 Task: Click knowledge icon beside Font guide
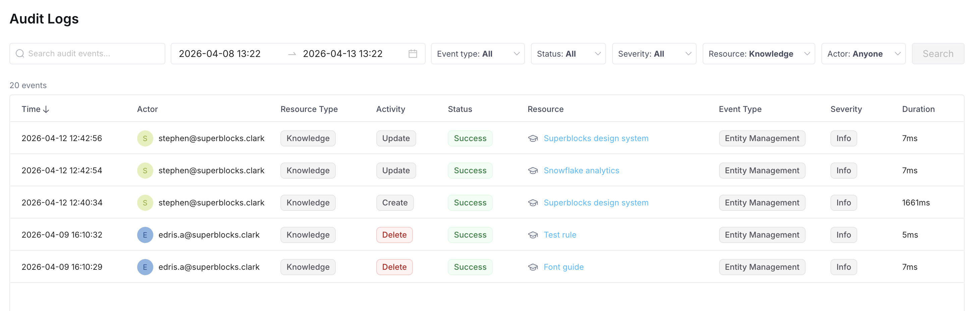click(x=533, y=267)
